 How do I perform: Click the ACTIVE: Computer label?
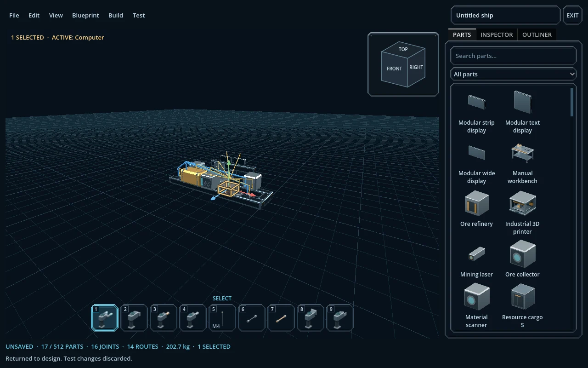point(78,37)
